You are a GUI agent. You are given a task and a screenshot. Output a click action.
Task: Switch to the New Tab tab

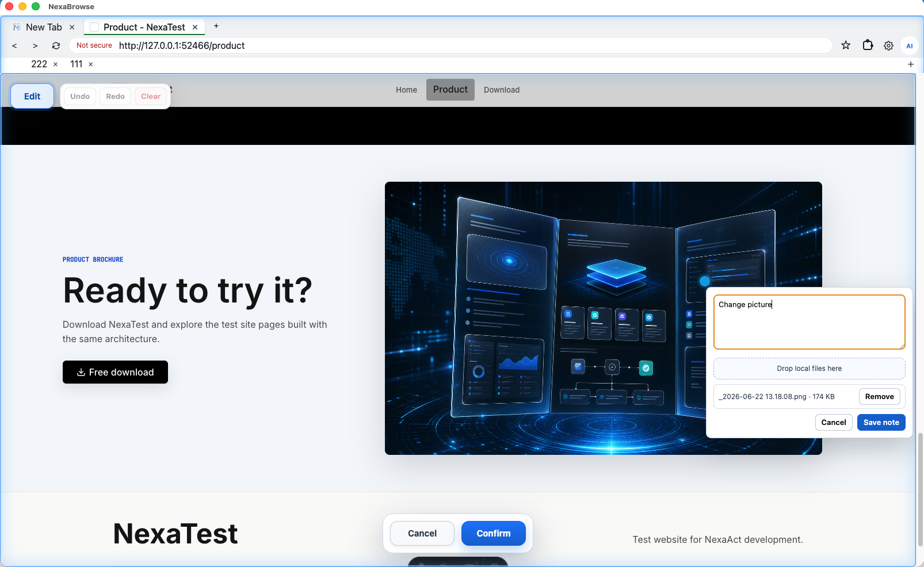[44, 27]
